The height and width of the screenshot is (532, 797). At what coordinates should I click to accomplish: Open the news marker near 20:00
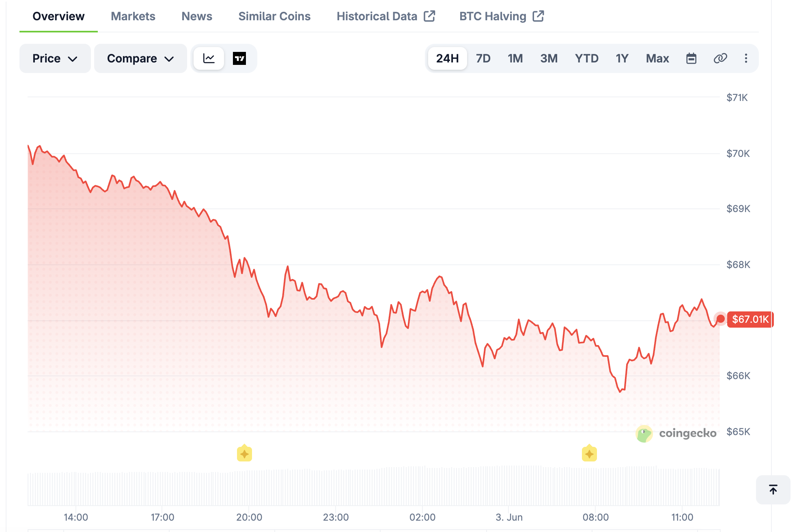(244, 453)
